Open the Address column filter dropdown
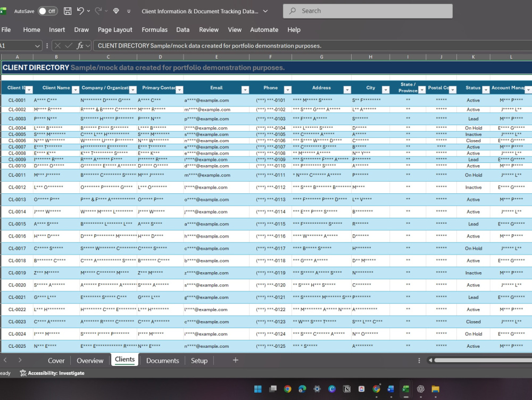Image resolution: width=532 pixels, height=400 pixels. click(x=347, y=89)
